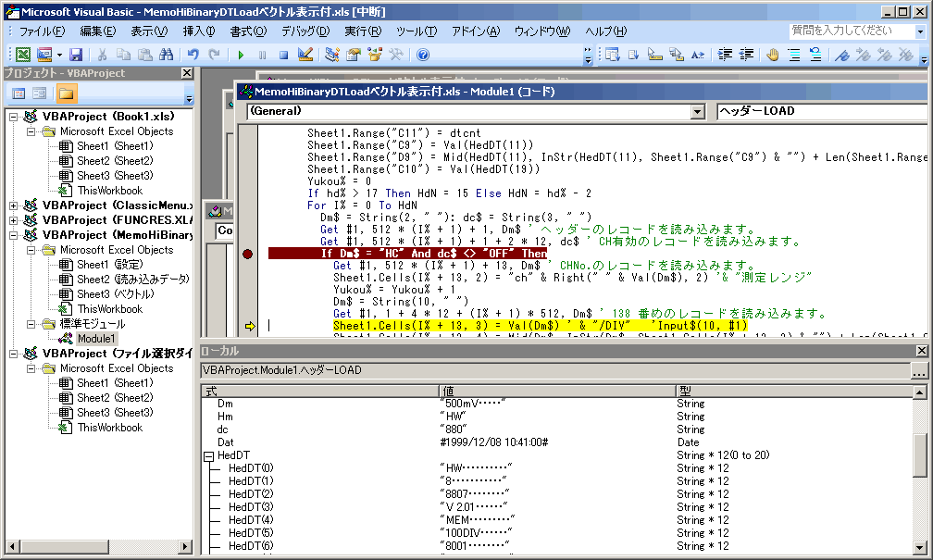Click View Code button in Project panel

point(19,93)
